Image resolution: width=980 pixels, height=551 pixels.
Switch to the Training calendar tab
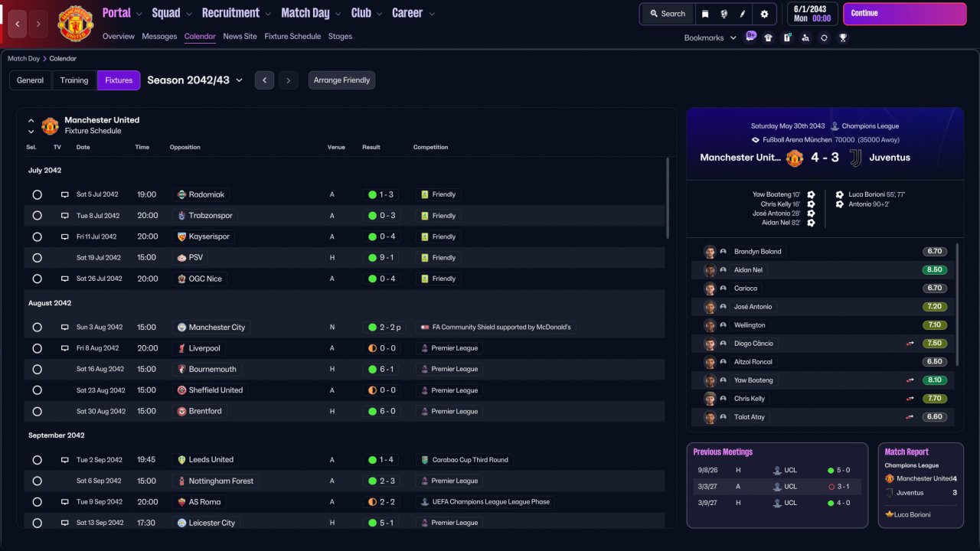pyautogui.click(x=74, y=80)
